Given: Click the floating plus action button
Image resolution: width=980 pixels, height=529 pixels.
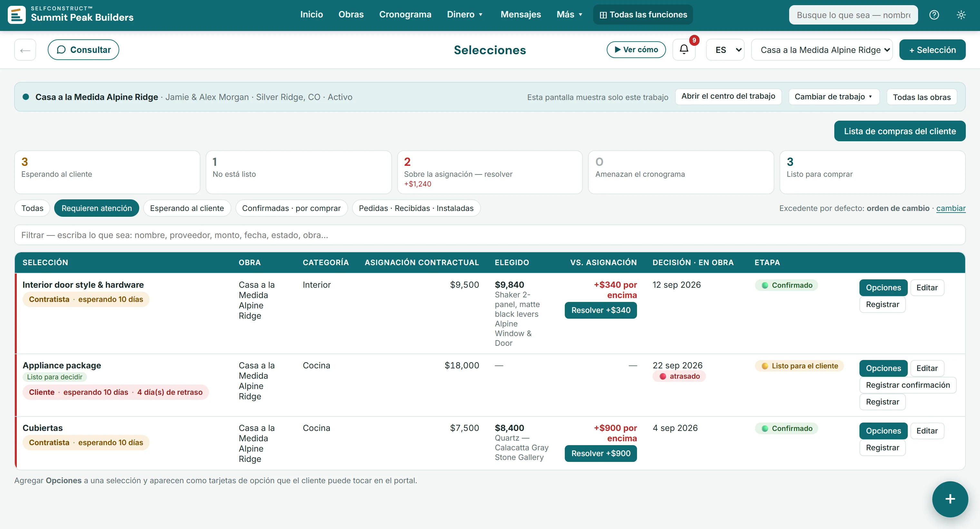Looking at the screenshot, I should 950,499.
